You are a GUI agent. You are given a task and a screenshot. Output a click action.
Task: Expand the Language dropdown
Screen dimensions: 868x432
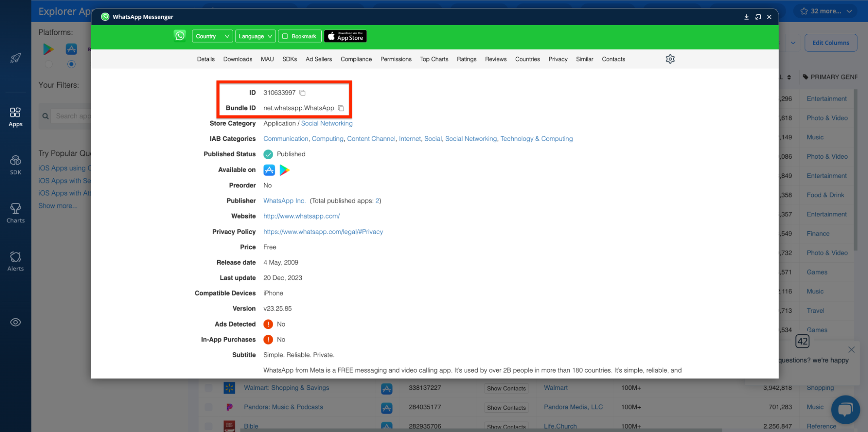coord(256,36)
